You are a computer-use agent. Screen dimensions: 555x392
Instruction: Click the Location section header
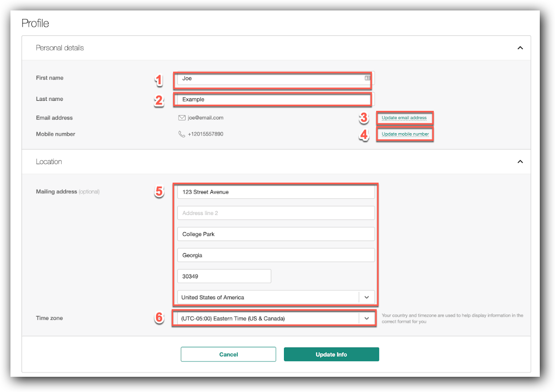(49, 161)
